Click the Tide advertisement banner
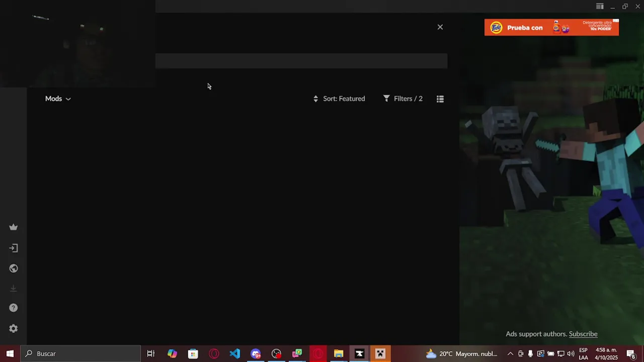644x362 pixels. (x=551, y=28)
